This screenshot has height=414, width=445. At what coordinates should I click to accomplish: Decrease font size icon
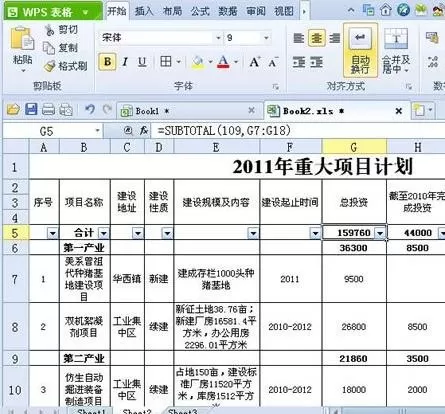tap(273, 62)
